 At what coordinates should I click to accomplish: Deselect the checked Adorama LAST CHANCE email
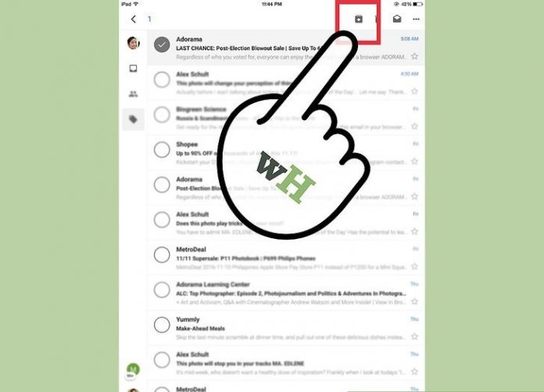click(162, 45)
